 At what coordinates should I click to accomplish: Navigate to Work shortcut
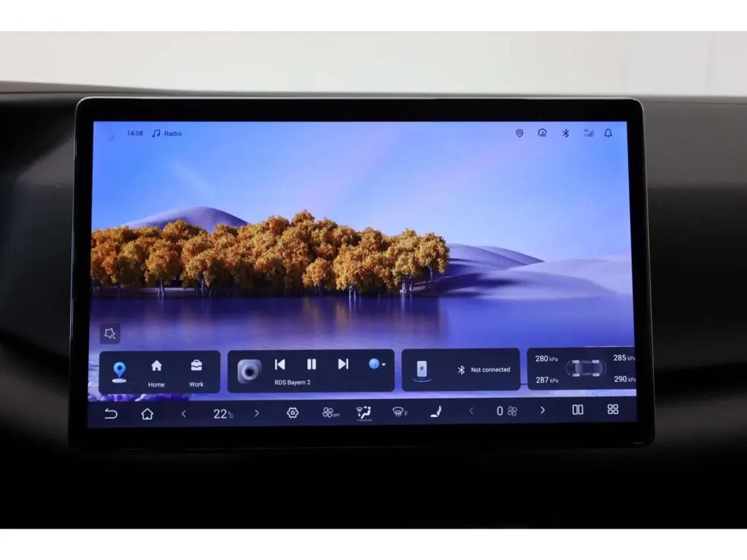[x=196, y=372]
